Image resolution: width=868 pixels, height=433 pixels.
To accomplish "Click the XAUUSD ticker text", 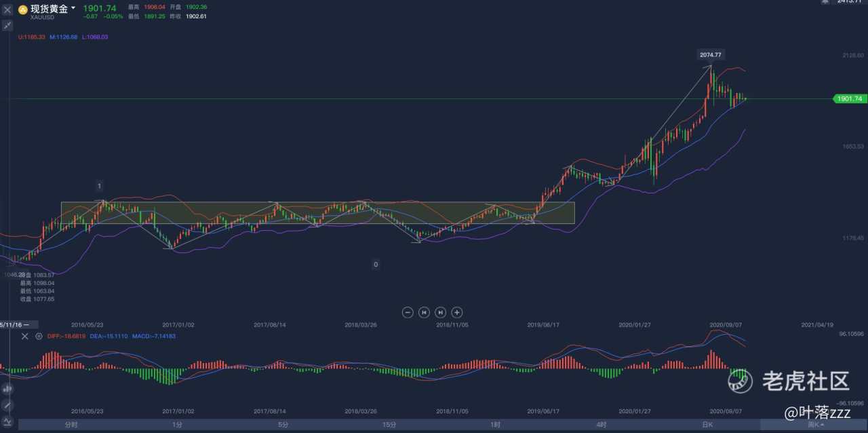I will 43,18.
